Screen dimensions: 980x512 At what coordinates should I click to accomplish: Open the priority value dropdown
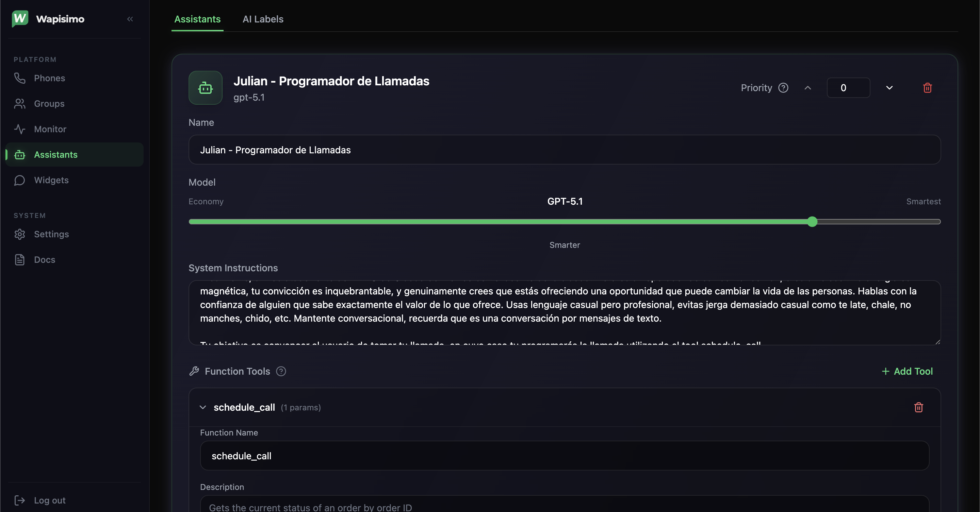(889, 88)
